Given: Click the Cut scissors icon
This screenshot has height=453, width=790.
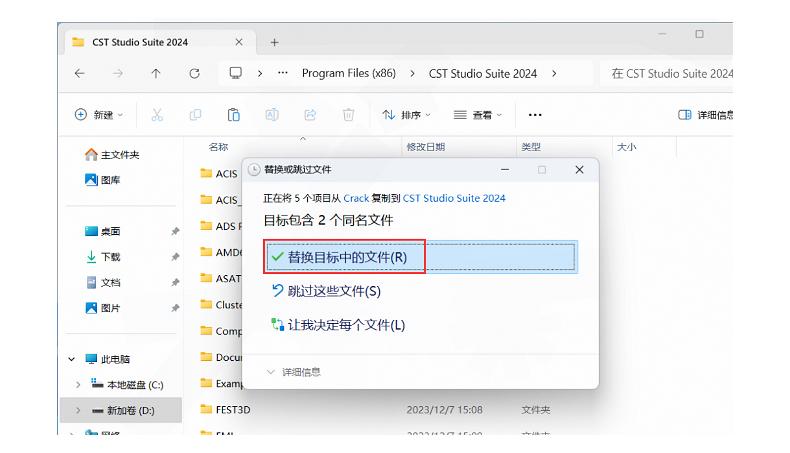Looking at the screenshot, I should pyautogui.click(x=157, y=115).
